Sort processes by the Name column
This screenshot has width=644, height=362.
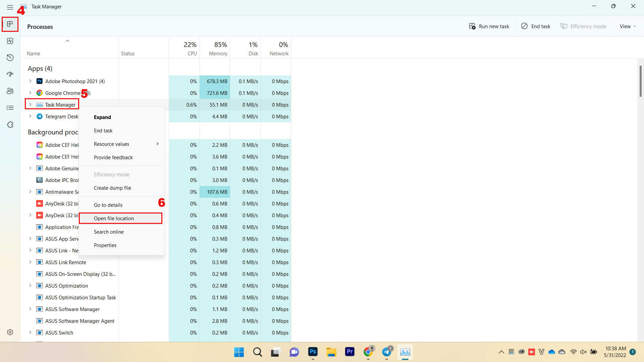coord(69,48)
